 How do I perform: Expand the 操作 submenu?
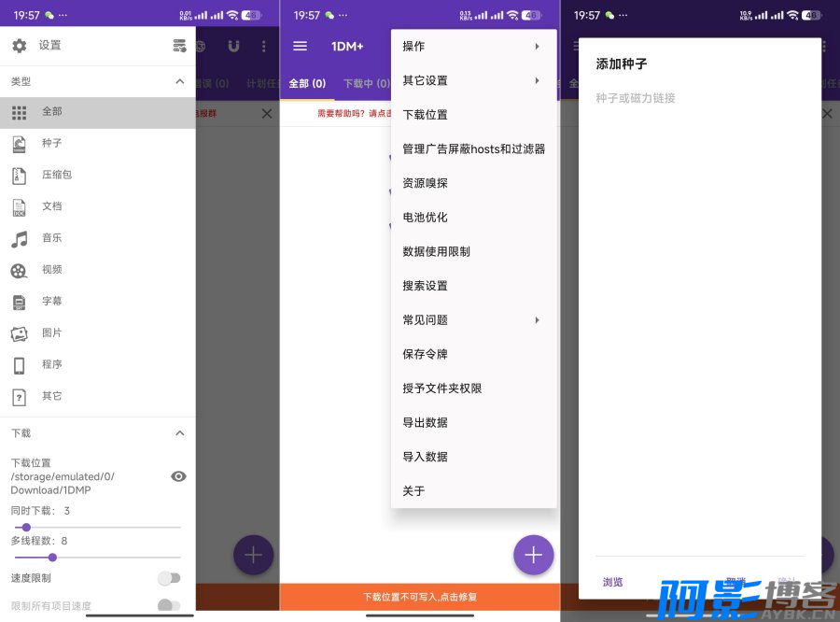[473, 47]
